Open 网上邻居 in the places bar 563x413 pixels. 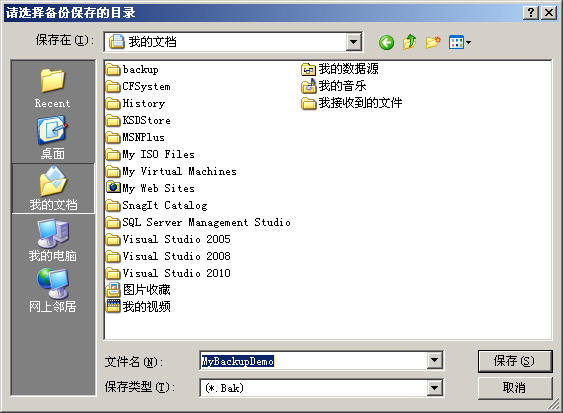pos(53,291)
